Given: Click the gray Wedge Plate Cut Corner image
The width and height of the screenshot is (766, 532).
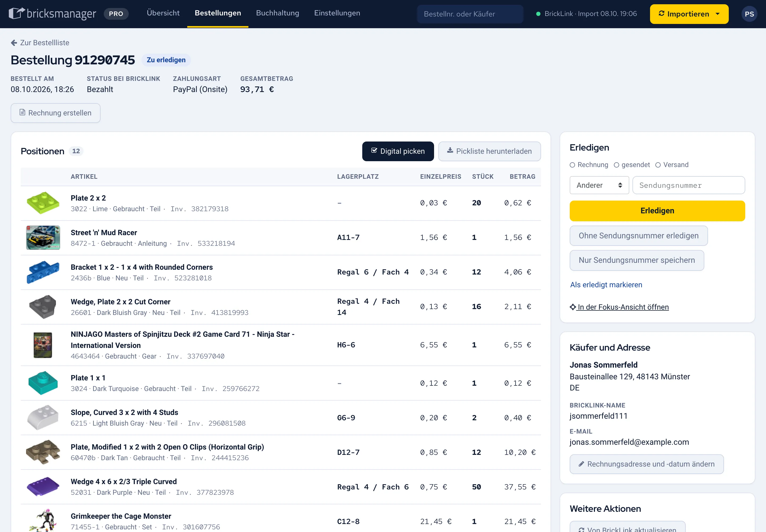Looking at the screenshot, I should pyautogui.click(x=43, y=307).
